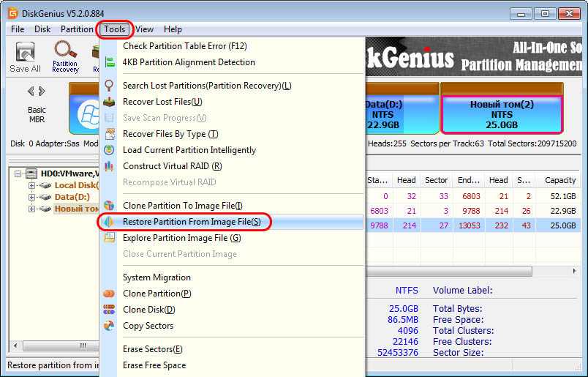This screenshot has width=588, height=377.
Task: Click the 4KB Partition Alignment Detection icon
Action: [110, 62]
